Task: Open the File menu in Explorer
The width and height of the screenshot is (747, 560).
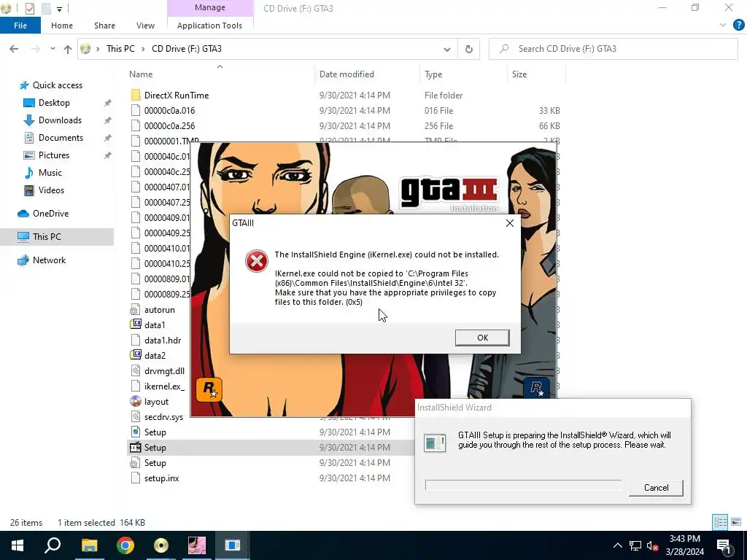Action: [20, 26]
